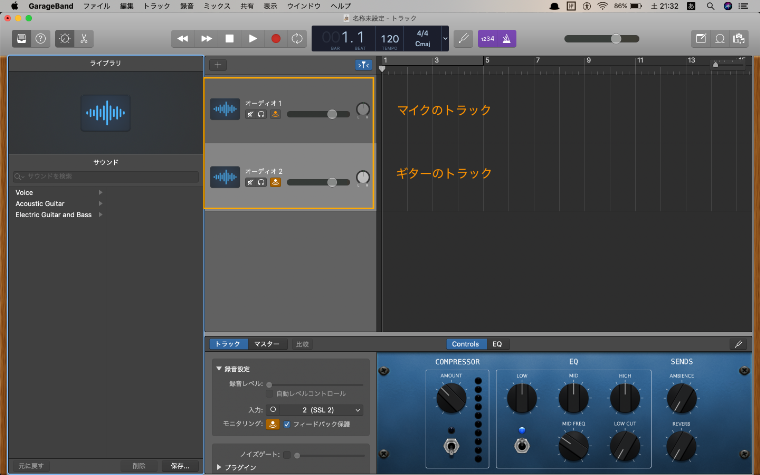
Task: Add a new track with plus button
Action: pyautogui.click(x=217, y=65)
